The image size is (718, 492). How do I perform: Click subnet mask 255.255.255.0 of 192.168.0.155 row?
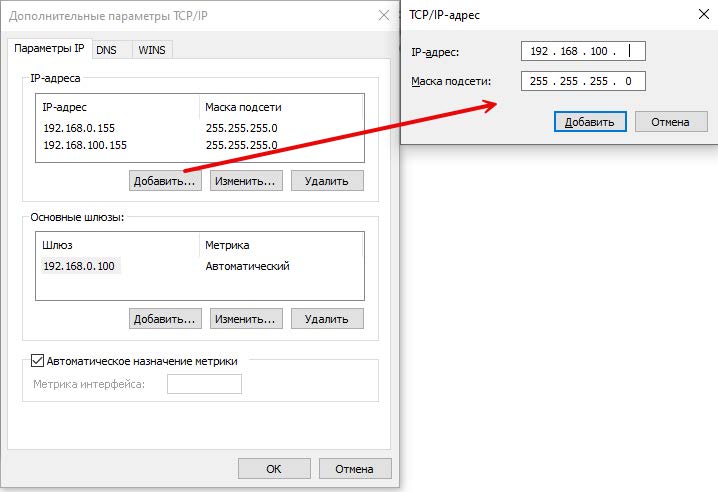tap(242, 128)
